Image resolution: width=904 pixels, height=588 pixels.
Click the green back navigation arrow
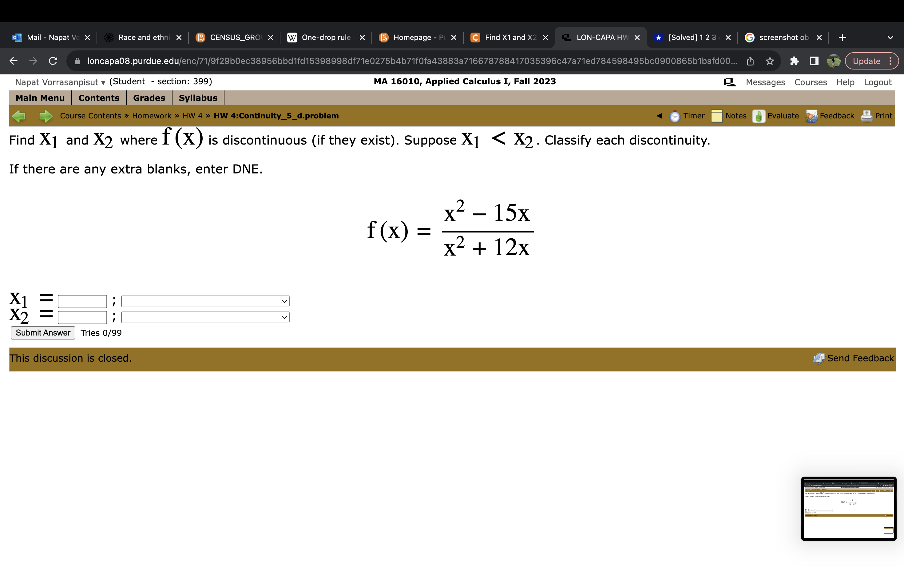pos(20,116)
